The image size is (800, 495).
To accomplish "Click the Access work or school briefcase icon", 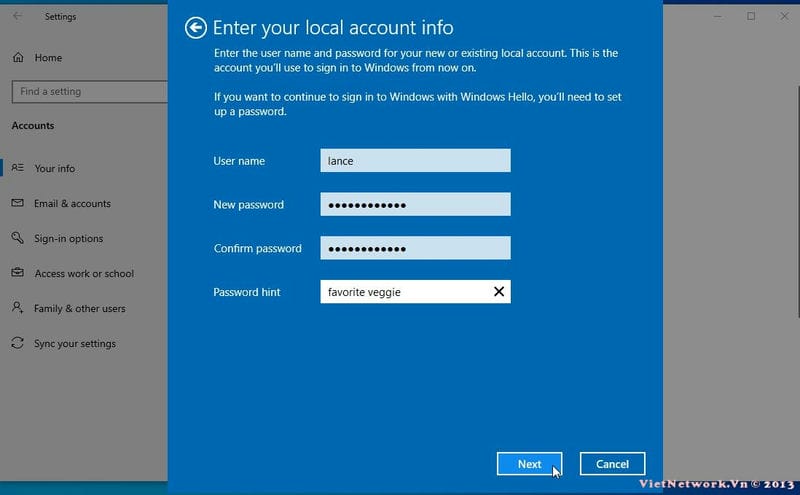I will (17, 273).
